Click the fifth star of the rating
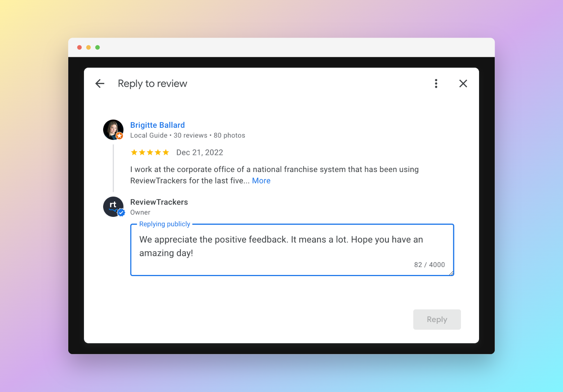This screenshot has width=563, height=392. (166, 152)
